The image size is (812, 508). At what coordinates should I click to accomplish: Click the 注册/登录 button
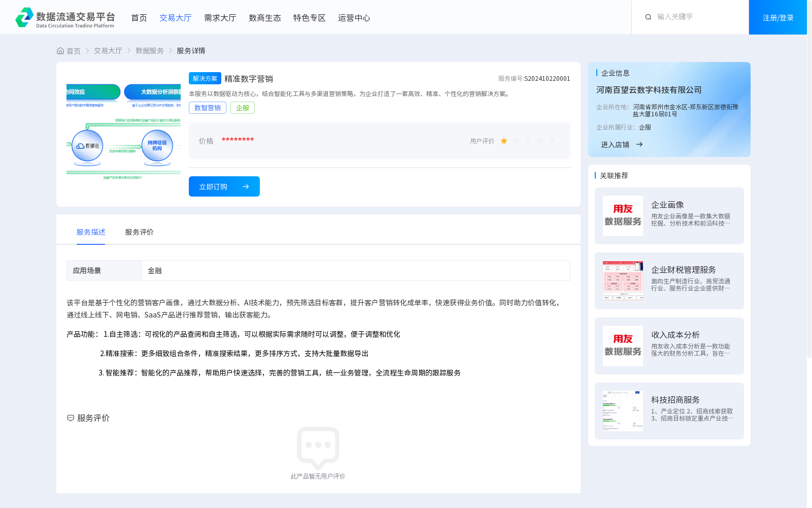coord(778,17)
